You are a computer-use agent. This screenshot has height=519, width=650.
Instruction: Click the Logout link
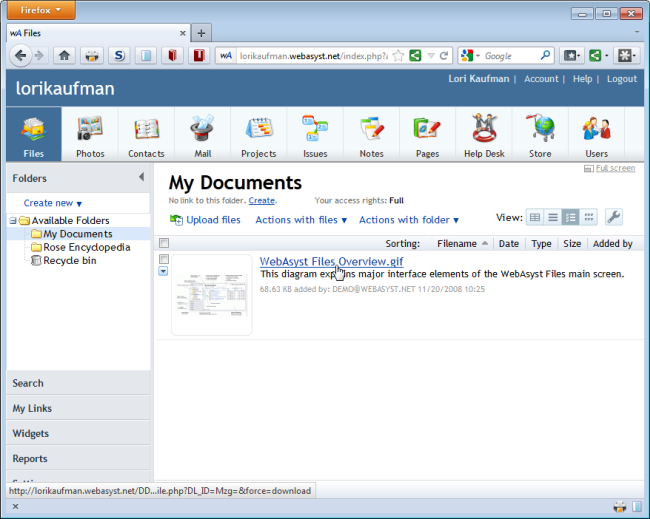coord(622,79)
